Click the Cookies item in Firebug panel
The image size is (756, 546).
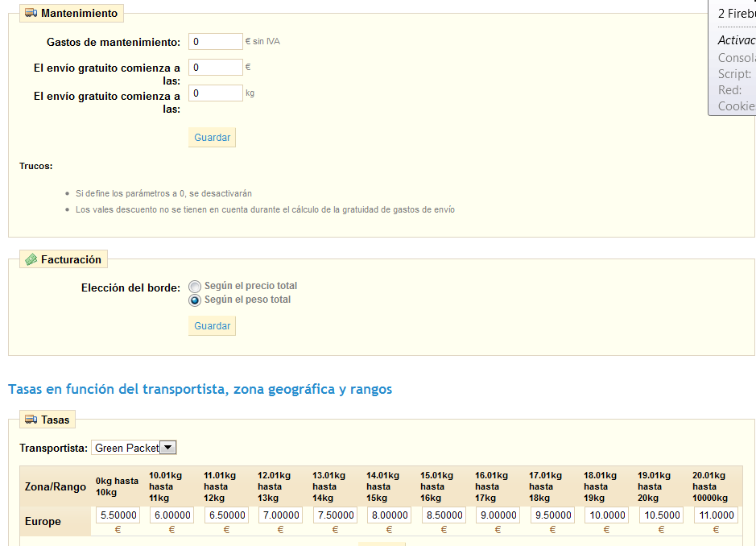coord(737,106)
